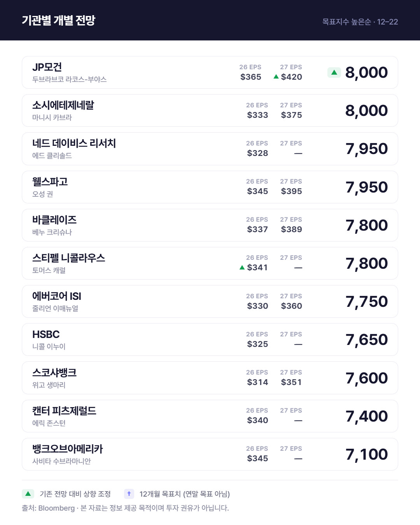Click the sort label 목표지수 높은순
The image size is (420, 525).
point(346,22)
